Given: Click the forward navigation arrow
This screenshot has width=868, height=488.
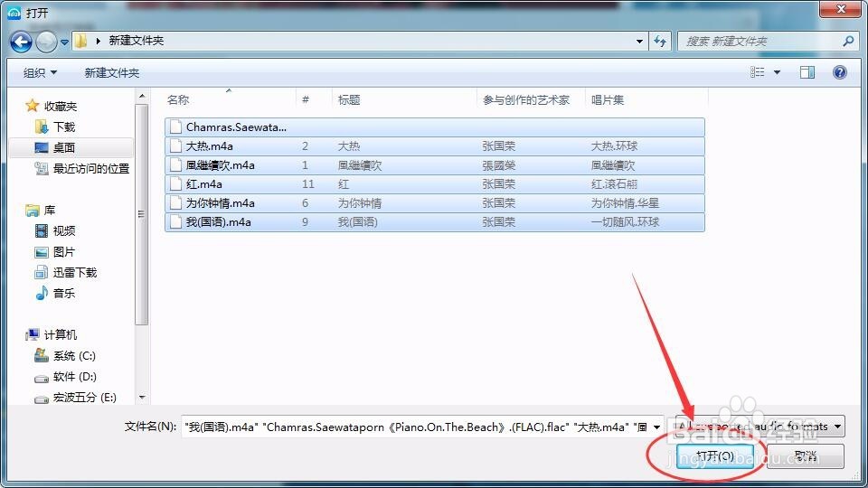Looking at the screenshot, I should [x=46, y=42].
